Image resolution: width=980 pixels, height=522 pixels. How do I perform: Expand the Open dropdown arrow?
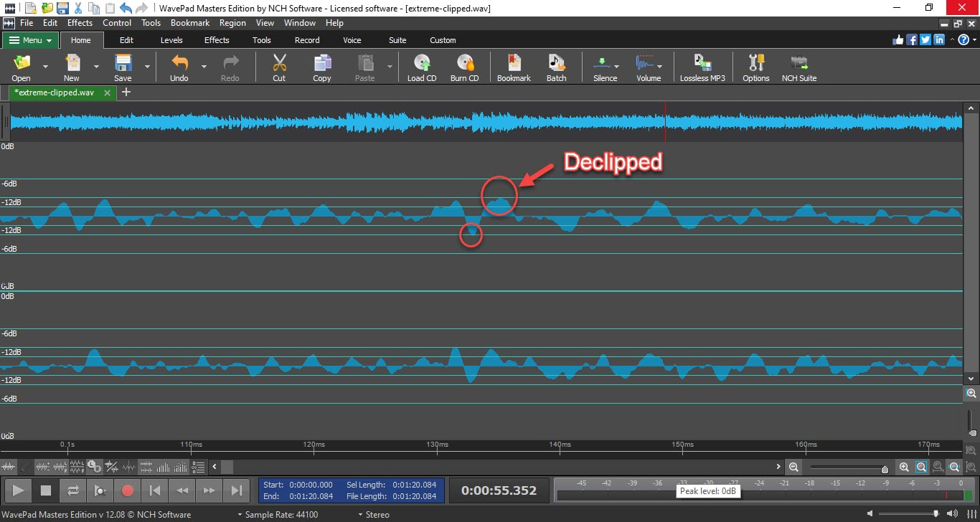coord(45,66)
